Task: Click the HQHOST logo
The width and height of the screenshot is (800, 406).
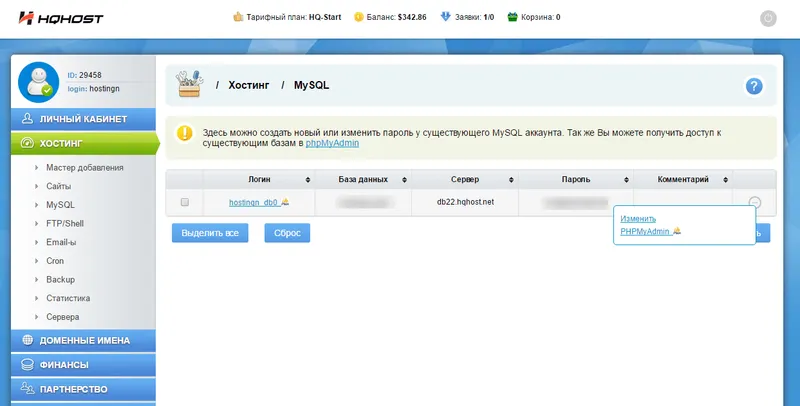Action: click(61, 18)
